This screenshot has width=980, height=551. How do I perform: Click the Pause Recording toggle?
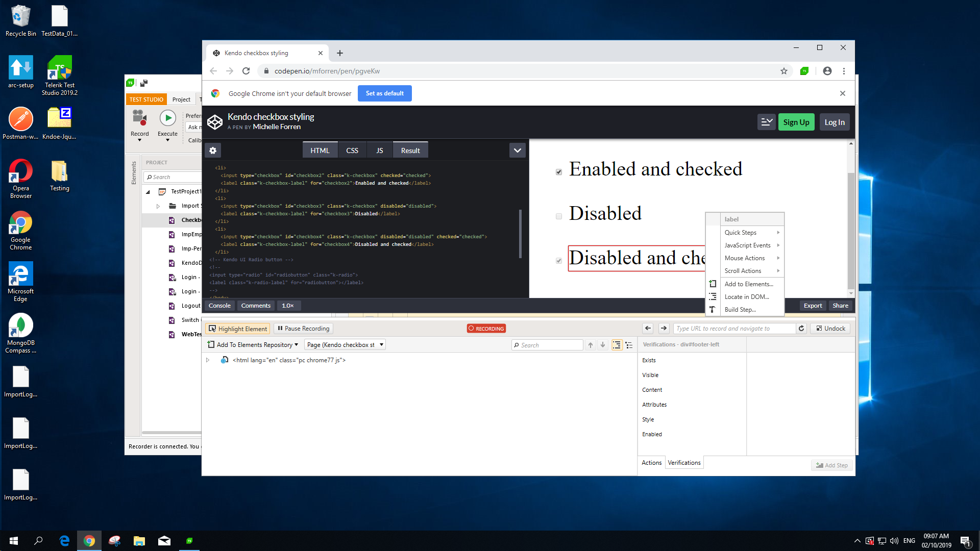pyautogui.click(x=303, y=329)
